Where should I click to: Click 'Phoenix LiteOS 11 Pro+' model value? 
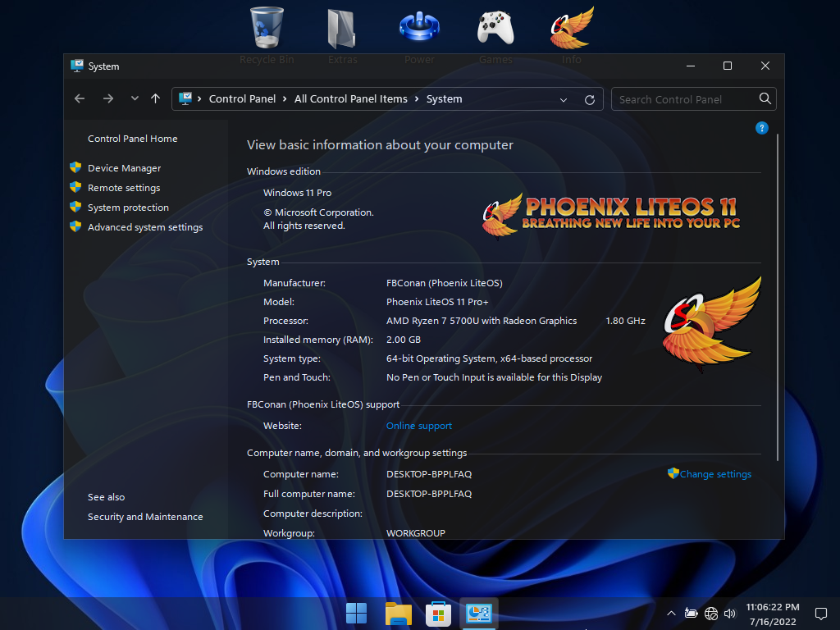tap(437, 302)
